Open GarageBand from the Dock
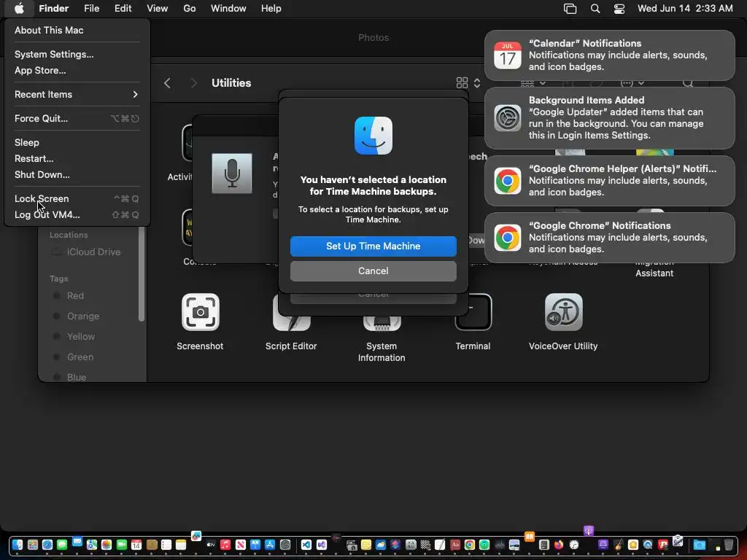Image resolution: width=747 pixels, height=560 pixels. 619,545
